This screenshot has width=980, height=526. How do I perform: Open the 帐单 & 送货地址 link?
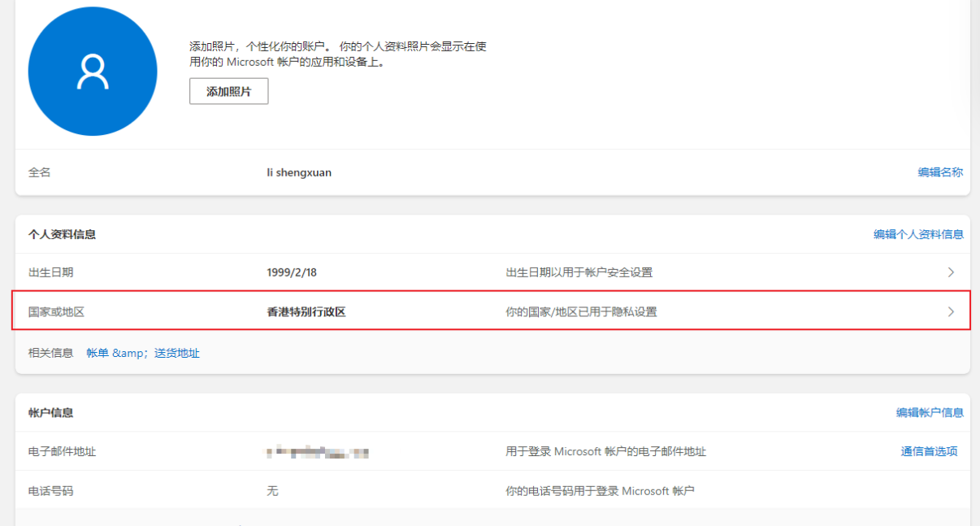pyautogui.click(x=143, y=353)
